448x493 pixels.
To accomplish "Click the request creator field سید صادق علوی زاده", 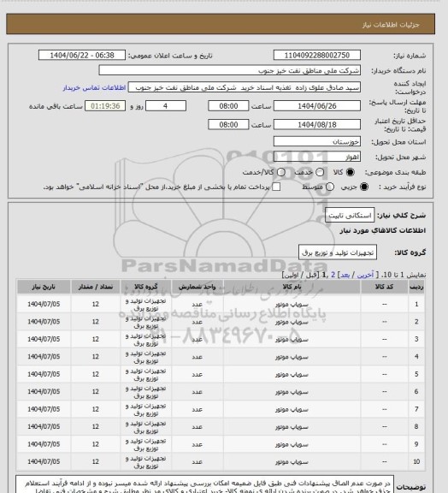I will click(245, 87).
